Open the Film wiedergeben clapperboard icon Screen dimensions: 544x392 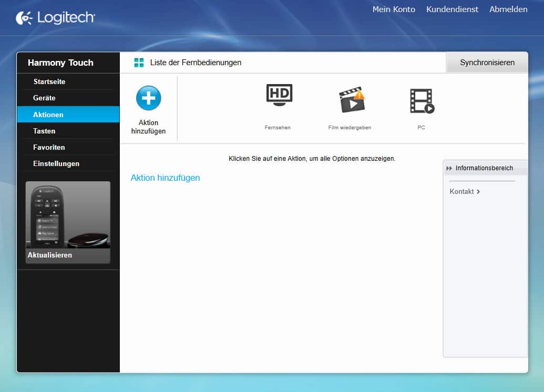click(352, 100)
